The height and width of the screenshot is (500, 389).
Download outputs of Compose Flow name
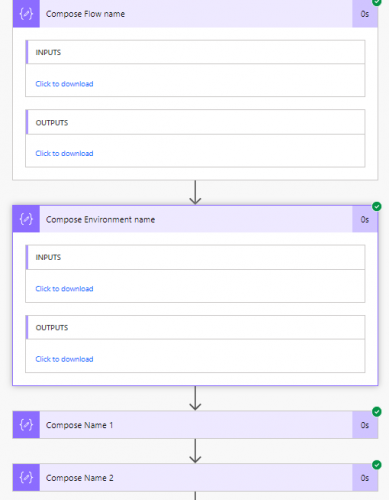coord(64,153)
